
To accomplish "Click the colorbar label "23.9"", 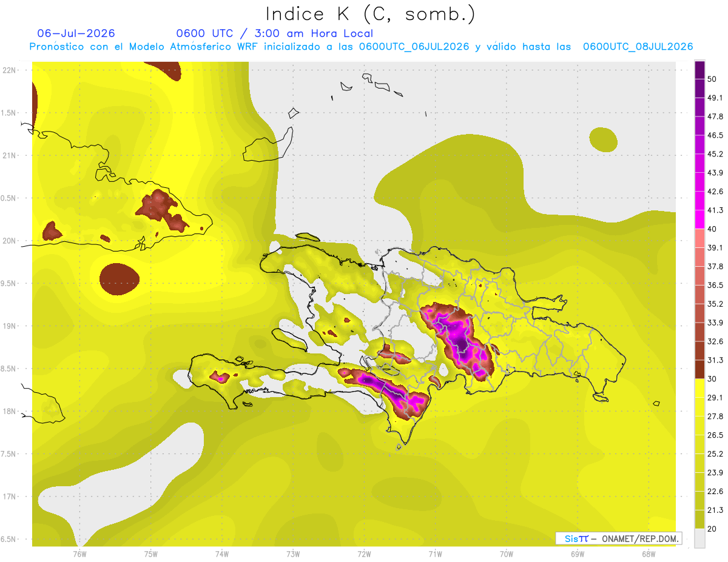I will click(715, 472).
